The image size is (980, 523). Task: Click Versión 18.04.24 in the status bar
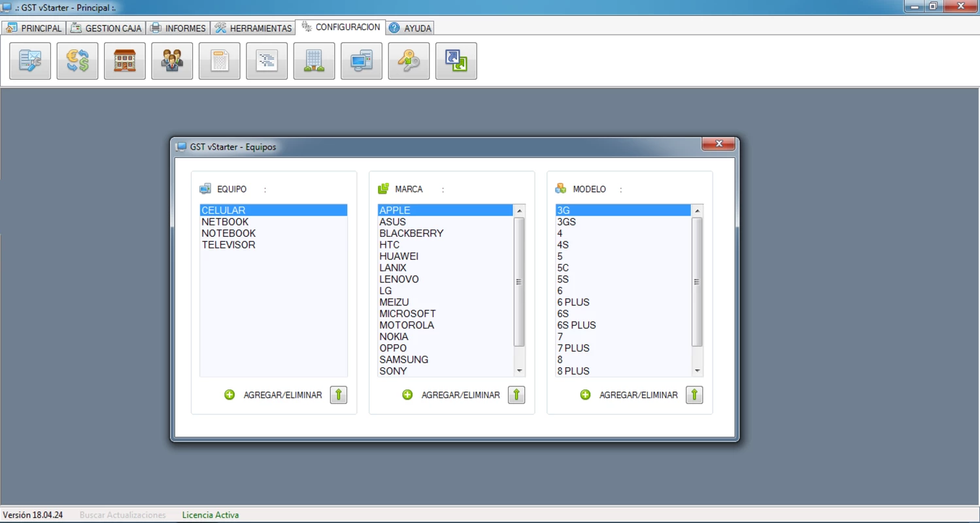click(x=33, y=515)
